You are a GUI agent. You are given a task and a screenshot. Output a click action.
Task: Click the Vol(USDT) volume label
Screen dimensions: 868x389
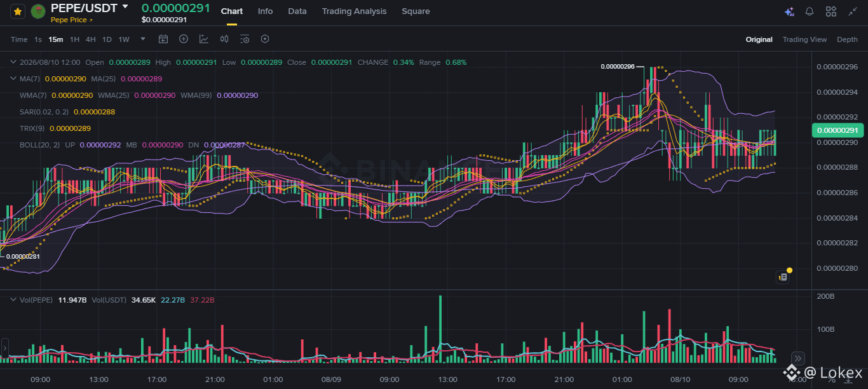coord(109,299)
